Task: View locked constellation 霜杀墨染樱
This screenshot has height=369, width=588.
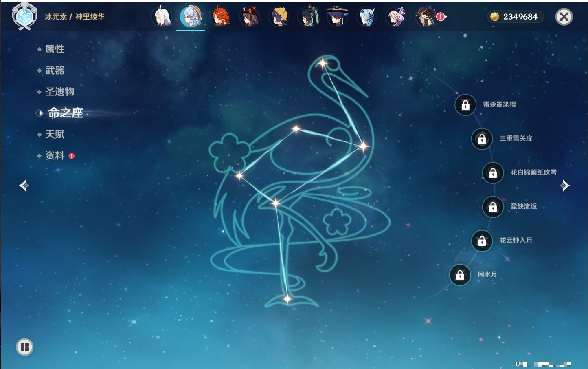Action: click(465, 105)
